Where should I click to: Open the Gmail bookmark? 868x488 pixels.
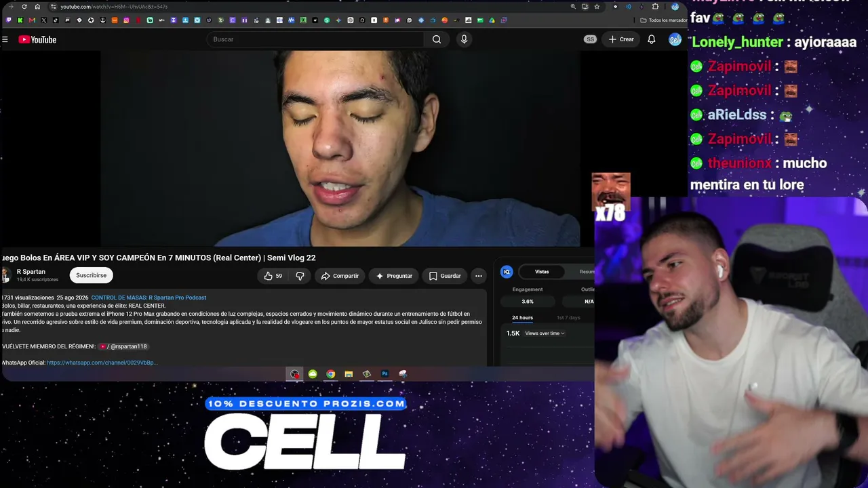point(32,20)
